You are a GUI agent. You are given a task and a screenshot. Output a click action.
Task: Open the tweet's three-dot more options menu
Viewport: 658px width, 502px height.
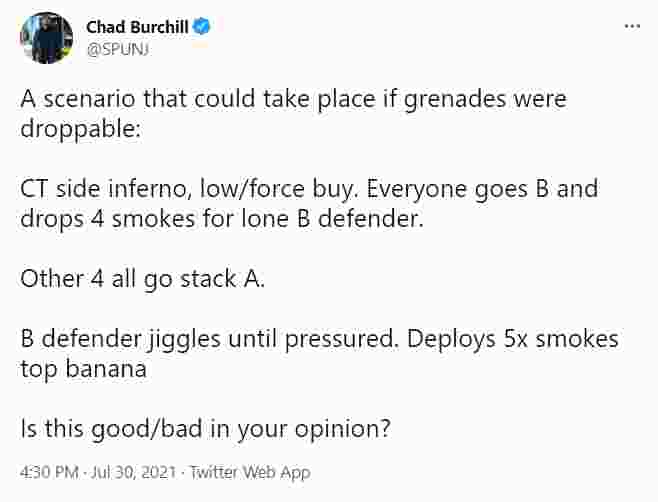[x=632, y=26]
